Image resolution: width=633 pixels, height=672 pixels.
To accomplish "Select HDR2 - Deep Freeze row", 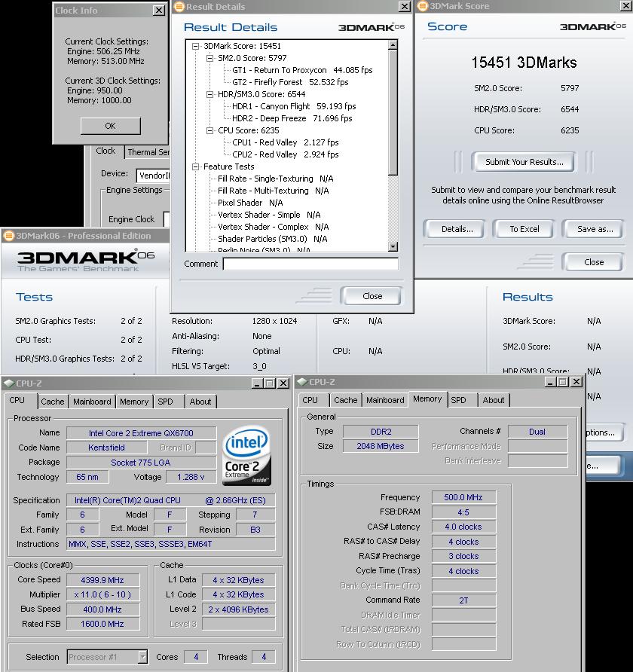I will pos(292,118).
